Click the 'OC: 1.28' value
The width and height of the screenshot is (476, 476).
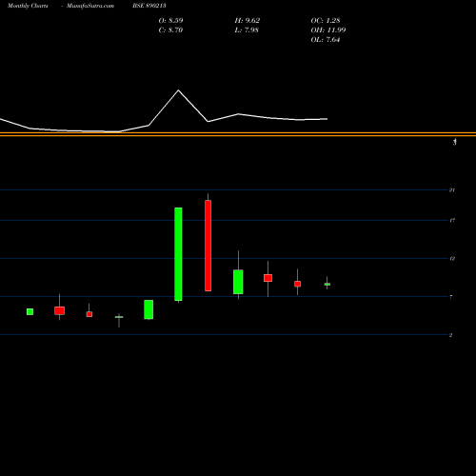pos(326,20)
